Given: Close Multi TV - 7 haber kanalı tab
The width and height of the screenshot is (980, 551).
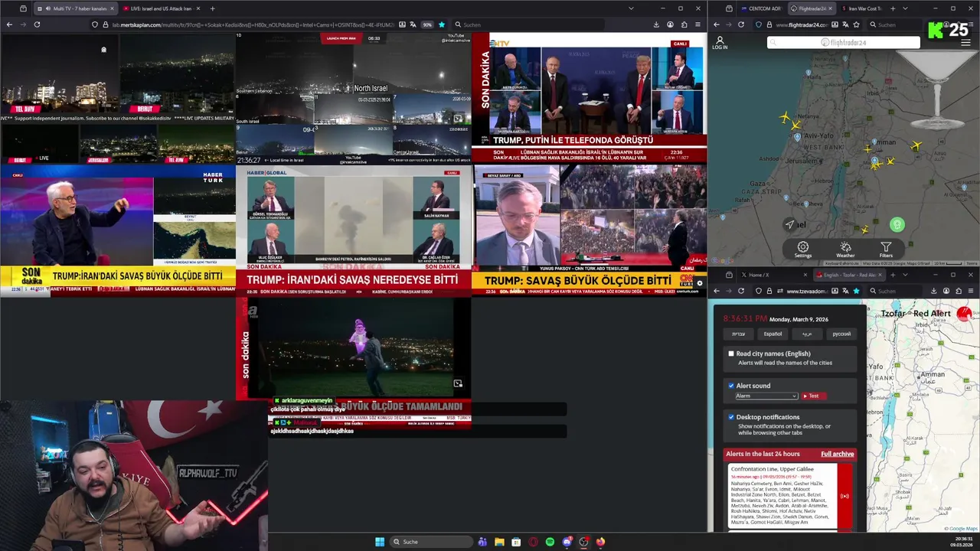Looking at the screenshot, I should pyautogui.click(x=112, y=8).
